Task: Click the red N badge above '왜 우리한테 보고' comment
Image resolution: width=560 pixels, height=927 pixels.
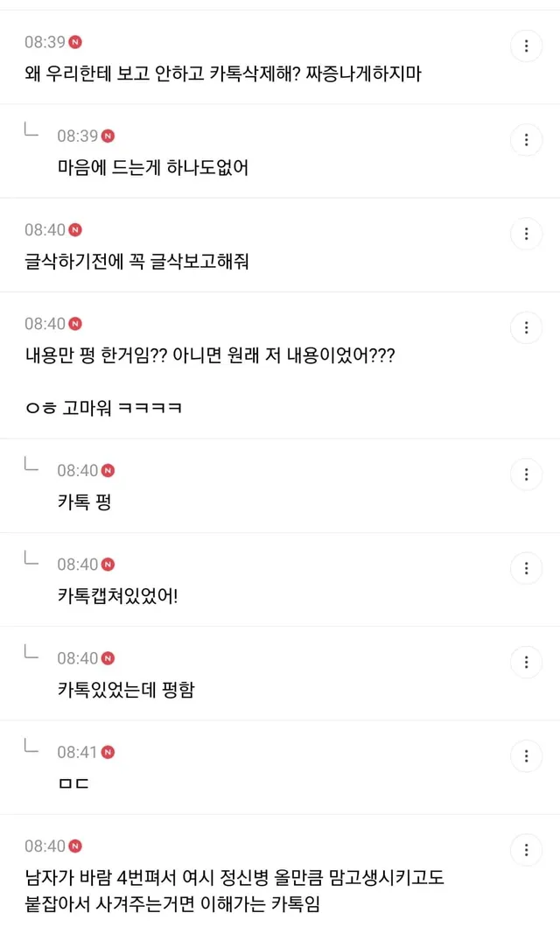Action: point(75,42)
